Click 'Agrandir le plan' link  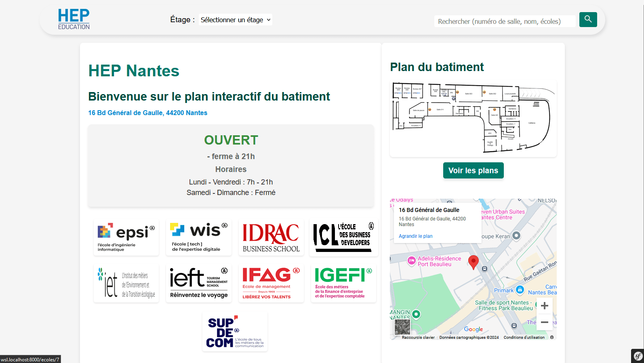click(x=415, y=236)
